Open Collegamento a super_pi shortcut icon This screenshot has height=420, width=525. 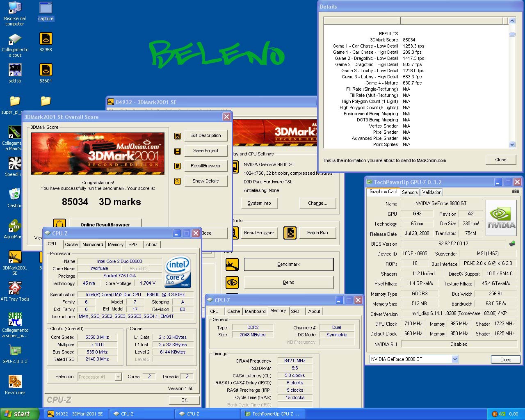point(15,325)
